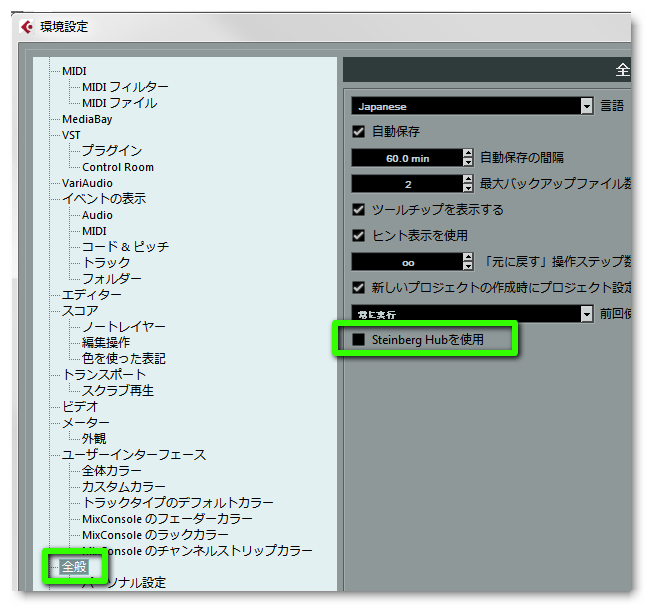Select メーター category

(x=86, y=423)
